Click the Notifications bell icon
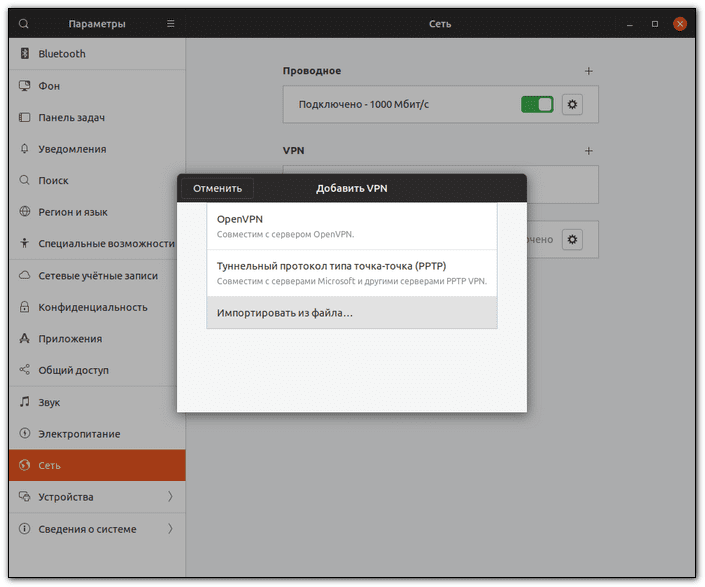Viewport: 705px width, 587px height. [x=25, y=149]
